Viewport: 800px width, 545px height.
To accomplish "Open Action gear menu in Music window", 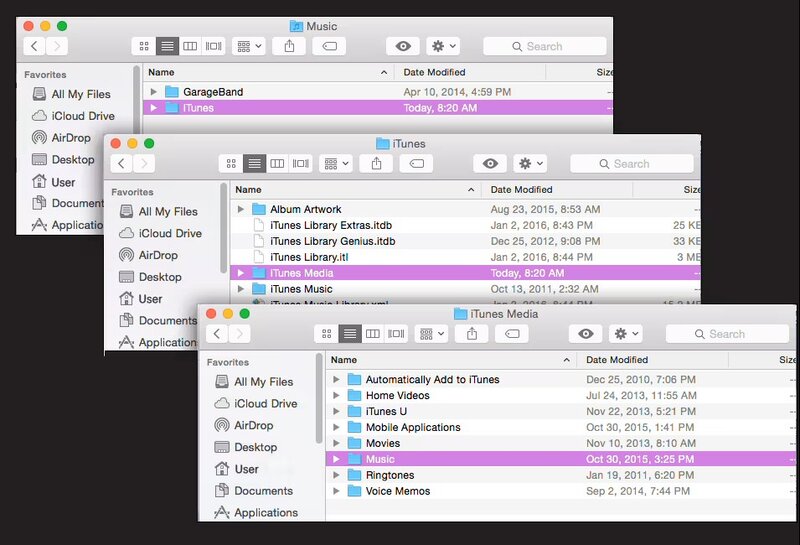I will click(443, 46).
